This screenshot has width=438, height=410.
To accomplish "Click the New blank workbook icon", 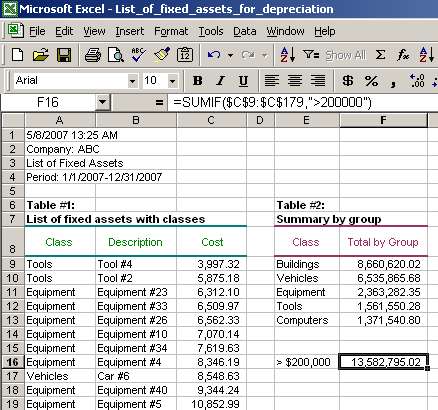I will 17,54.
